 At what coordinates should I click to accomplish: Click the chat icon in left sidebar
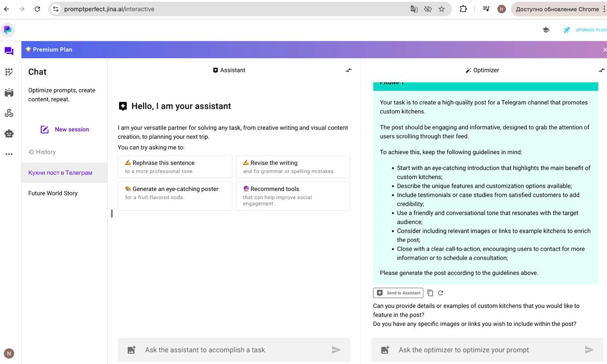[9, 51]
